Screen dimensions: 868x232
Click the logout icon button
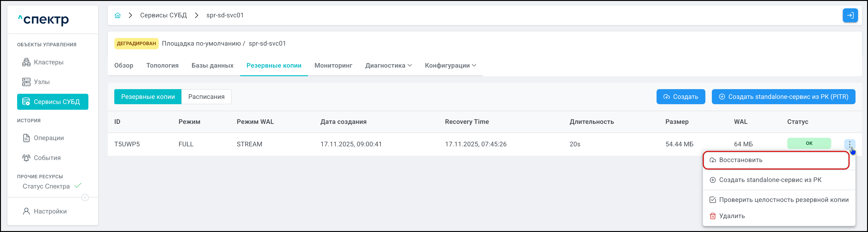[x=850, y=15]
